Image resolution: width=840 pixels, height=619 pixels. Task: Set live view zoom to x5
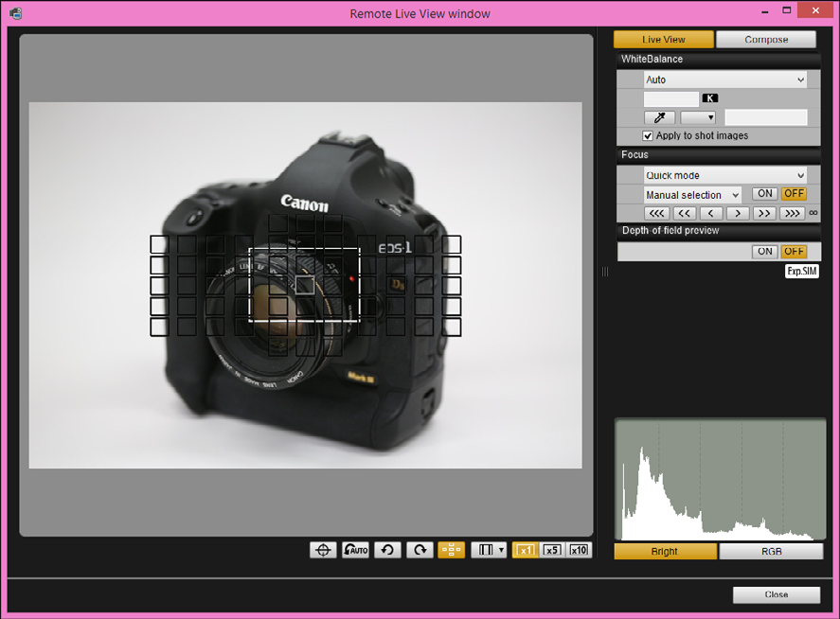coord(552,550)
